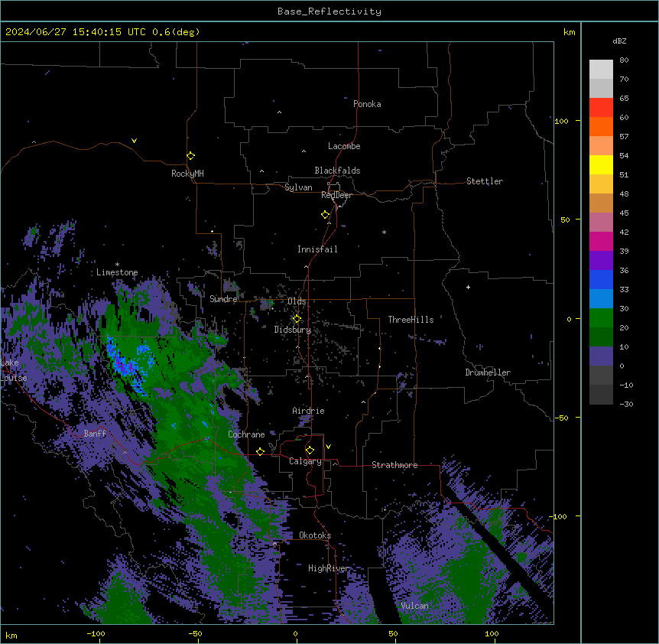
Task: Click the HighRiver town label
Action: (329, 568)
